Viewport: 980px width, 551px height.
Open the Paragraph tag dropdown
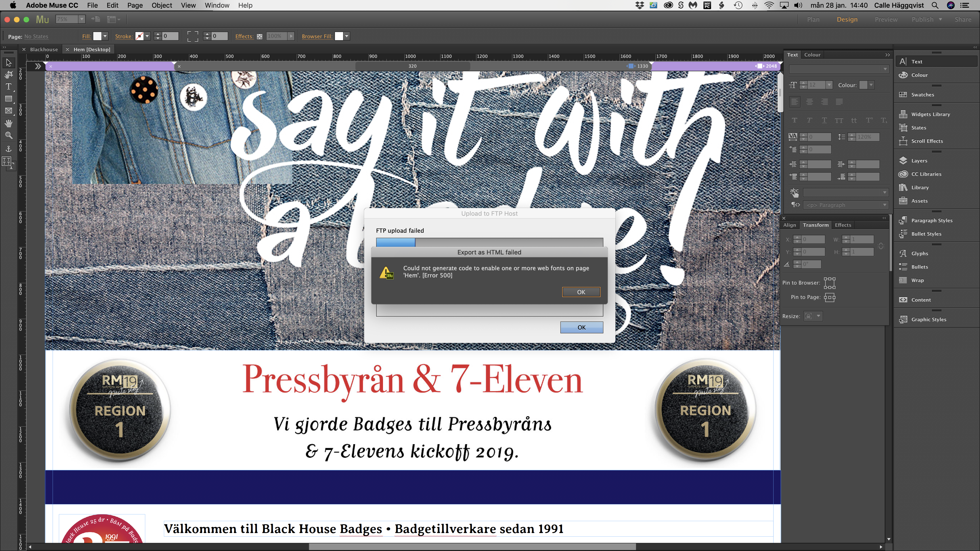846,205
